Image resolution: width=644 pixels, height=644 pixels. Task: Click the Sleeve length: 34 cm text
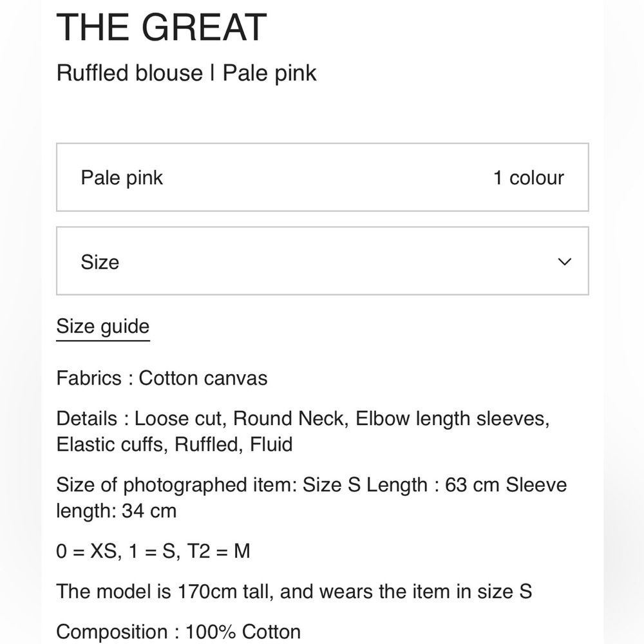tap(117, 511)
